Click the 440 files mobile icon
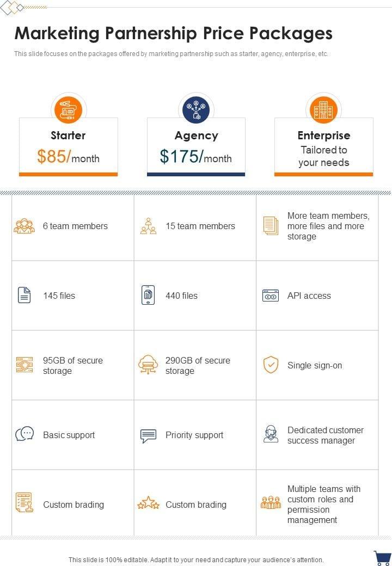Screen dimensions: 392x566 [148, 295]
